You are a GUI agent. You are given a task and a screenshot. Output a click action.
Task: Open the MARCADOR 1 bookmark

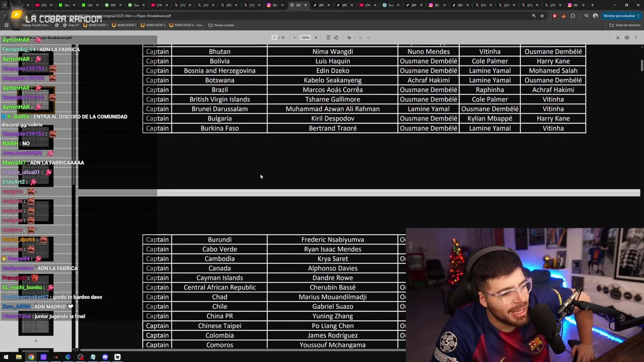click(x=96, y=25)
